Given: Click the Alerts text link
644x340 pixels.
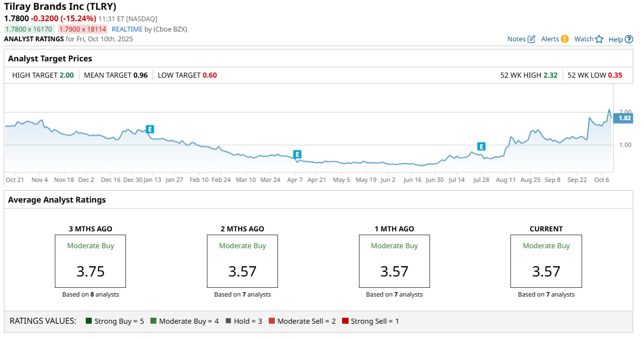Looking at the screenshot, I should (x=550, y=39).
